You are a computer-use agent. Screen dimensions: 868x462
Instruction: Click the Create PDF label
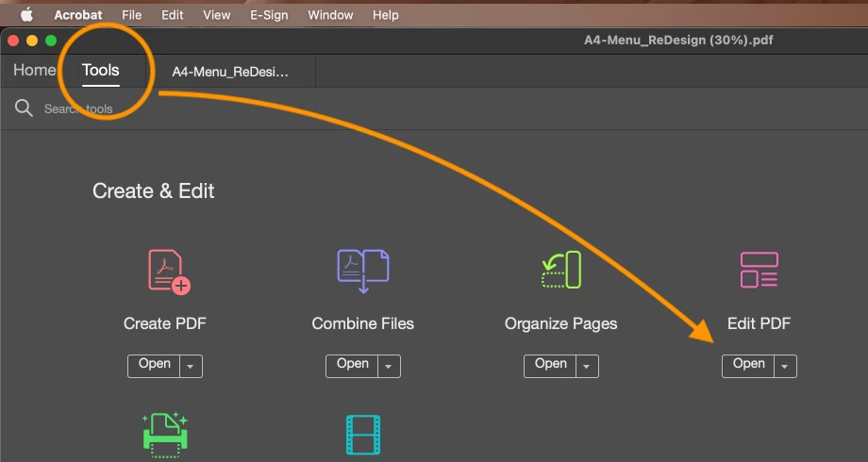[165, 323]
